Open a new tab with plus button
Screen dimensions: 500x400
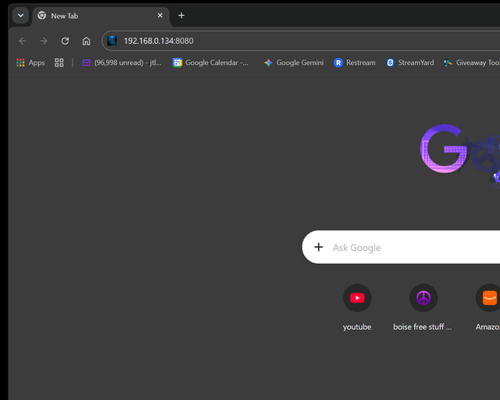click(x=181, y=15)
